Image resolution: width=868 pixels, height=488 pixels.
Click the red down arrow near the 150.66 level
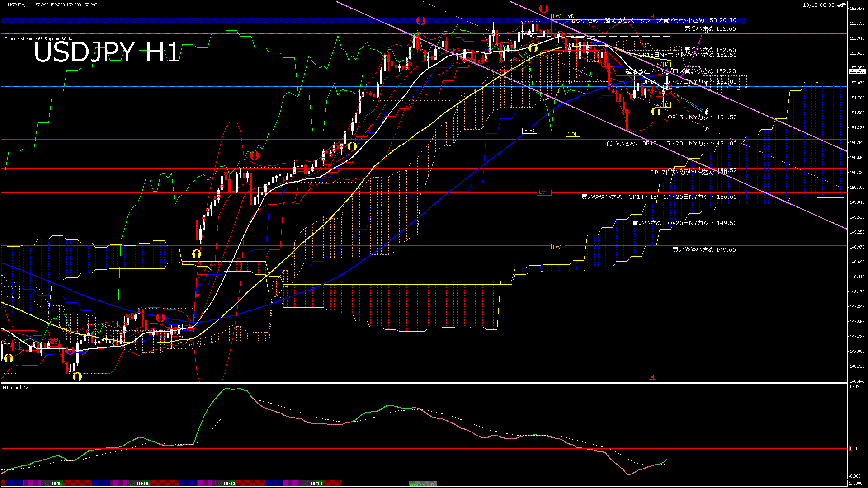tap(254, 155)
